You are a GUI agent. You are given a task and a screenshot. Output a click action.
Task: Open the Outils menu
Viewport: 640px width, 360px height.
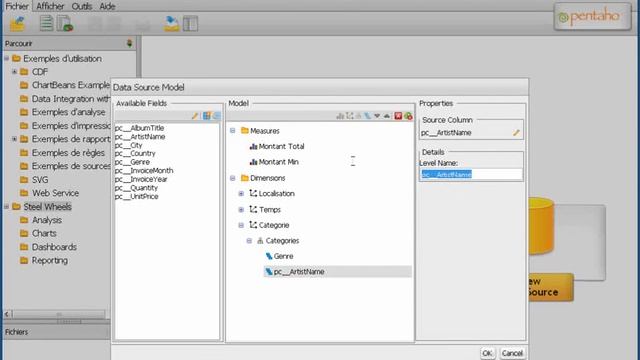point(81,6)
